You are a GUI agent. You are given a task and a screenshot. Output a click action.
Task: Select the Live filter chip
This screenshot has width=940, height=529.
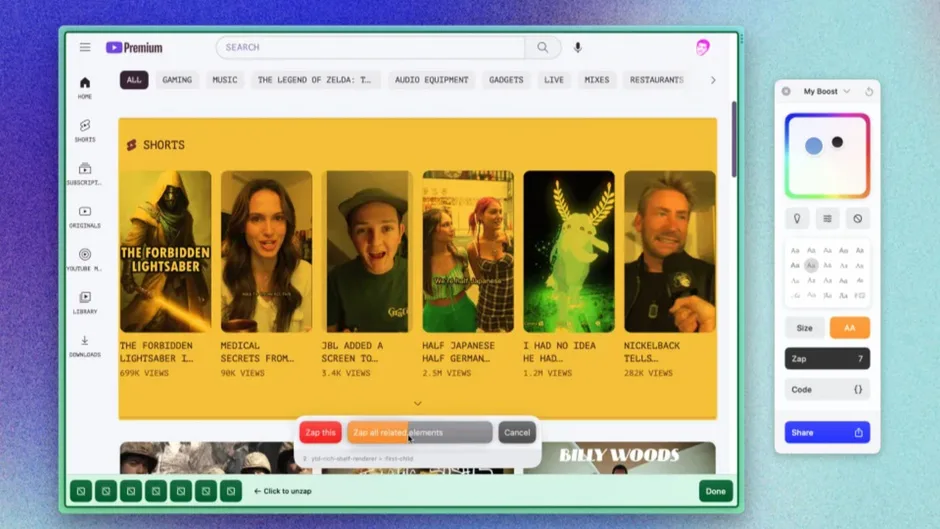pos(554,80)
